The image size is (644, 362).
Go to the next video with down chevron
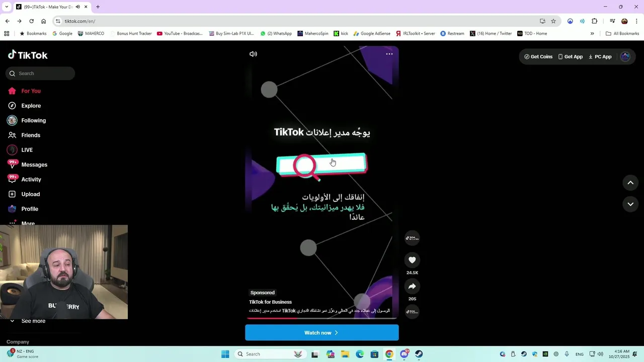coord(630,204)
